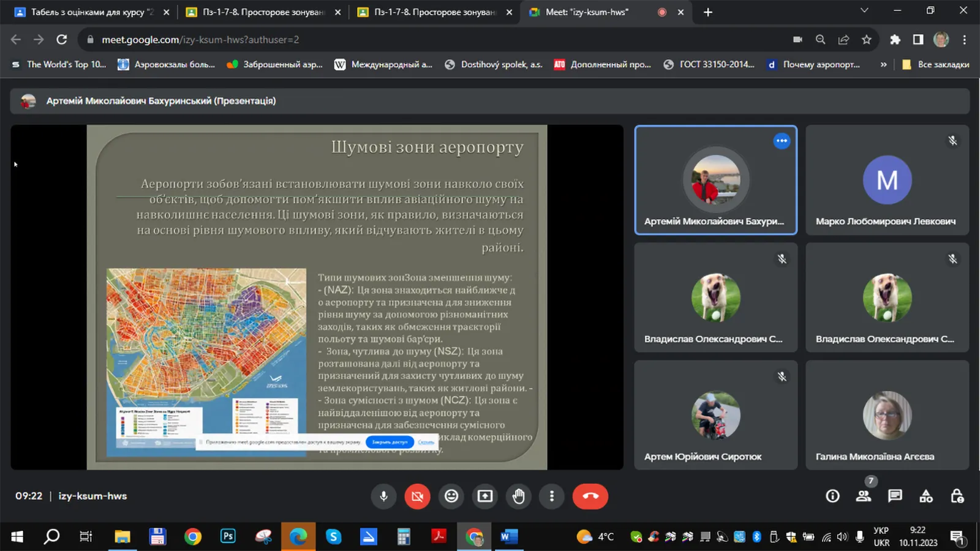Open Microsoft Edge from taskbar

(298, 537)
